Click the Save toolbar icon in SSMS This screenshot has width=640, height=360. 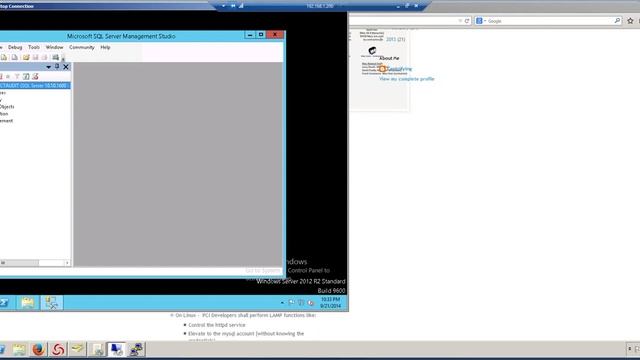36,57
